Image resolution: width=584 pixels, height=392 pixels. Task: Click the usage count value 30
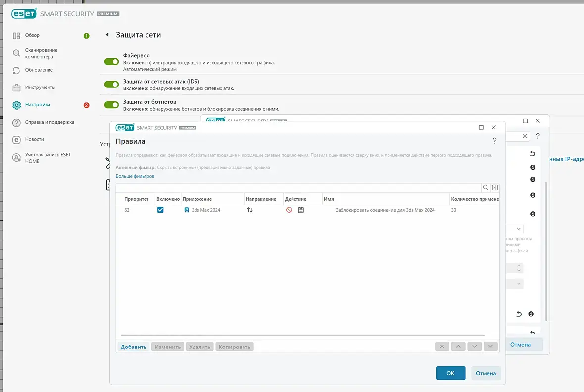[454, 210]
